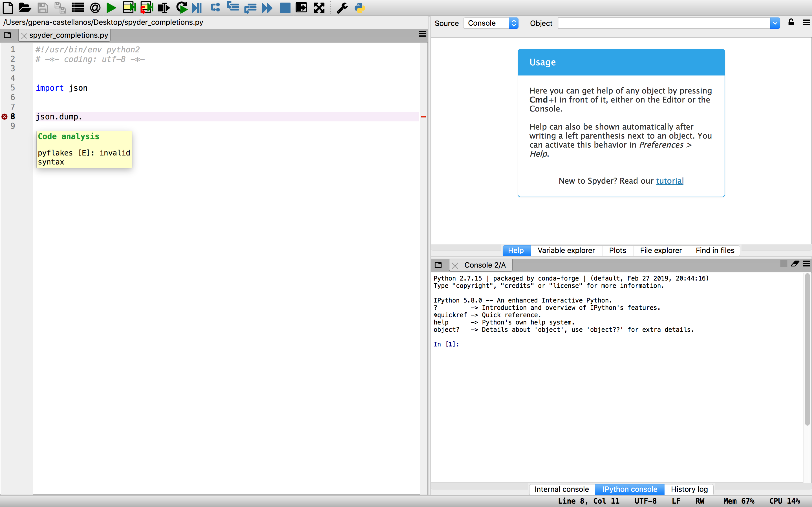Switch to the Variable explorer tab
This screenshot has width=812, height=507.
tap(566, 250)
